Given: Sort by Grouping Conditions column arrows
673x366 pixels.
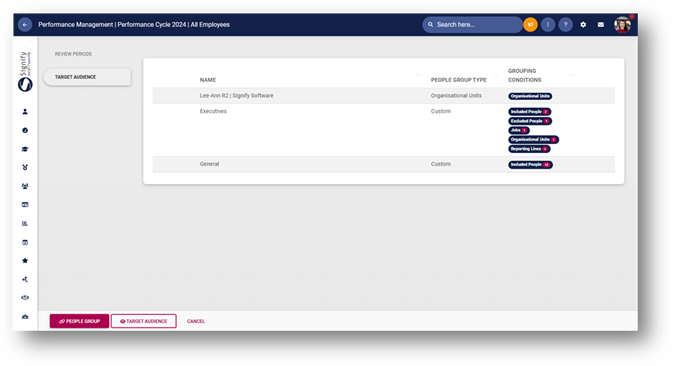Looking at the screenshot, I should [572, 75].
